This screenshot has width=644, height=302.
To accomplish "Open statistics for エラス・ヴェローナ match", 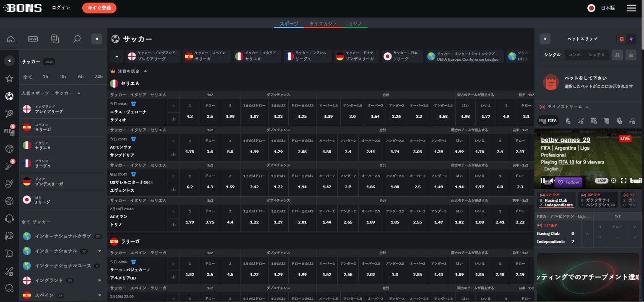I will [x=173, y=119].
